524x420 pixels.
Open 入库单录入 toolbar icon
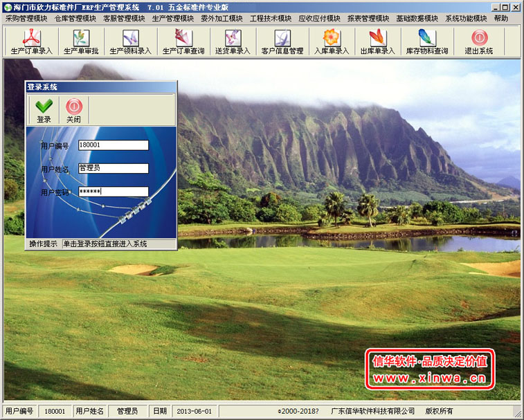[x=332, y=42]
